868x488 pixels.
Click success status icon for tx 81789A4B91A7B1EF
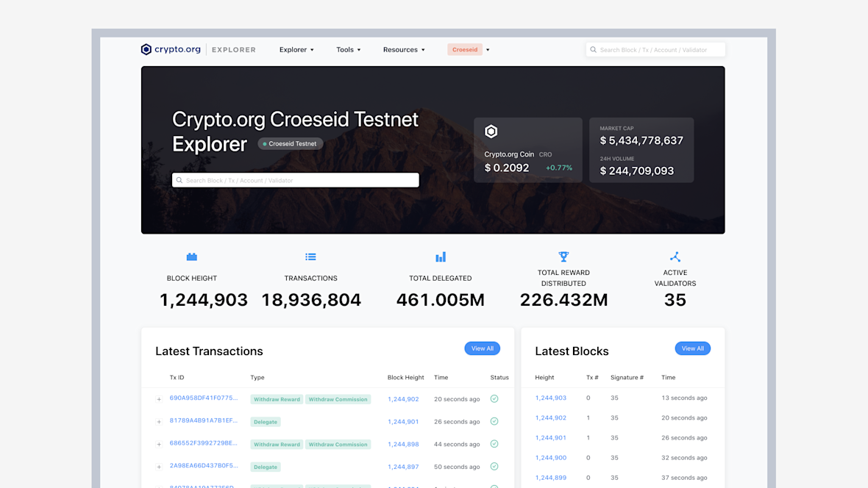point(494,422)
